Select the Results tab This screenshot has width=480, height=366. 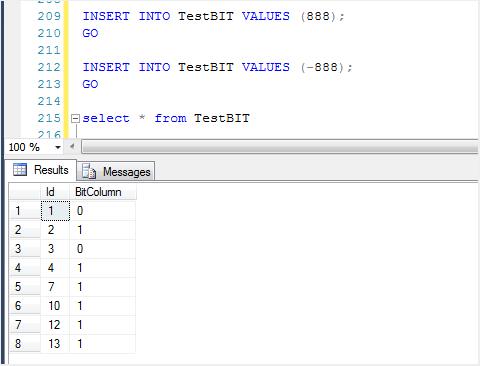[x=41, y=170]
